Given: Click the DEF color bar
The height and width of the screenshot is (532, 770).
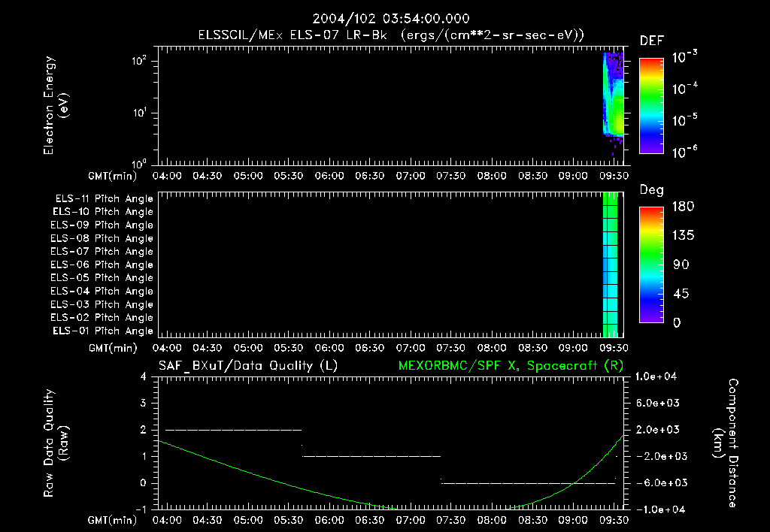Looking at the screenshot, I should click(x=651, y=106).
